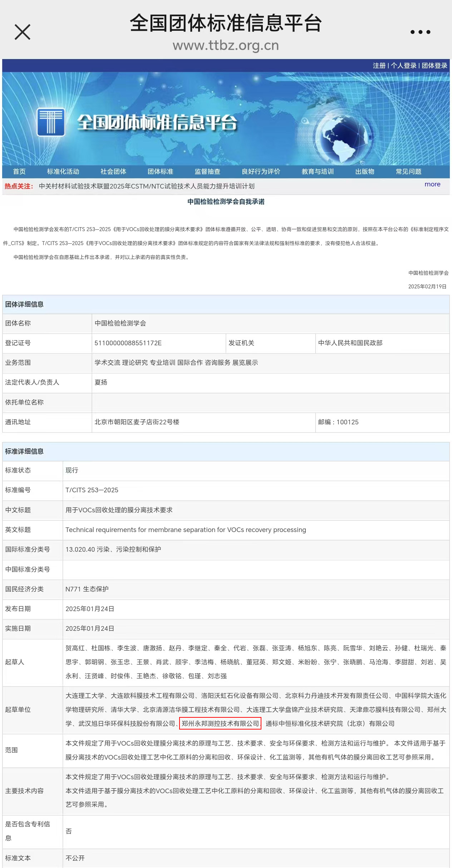Screen dimensions: 452x868
Task: Click the 主要技术内容 label cell
Action: [x=33, y=791]
